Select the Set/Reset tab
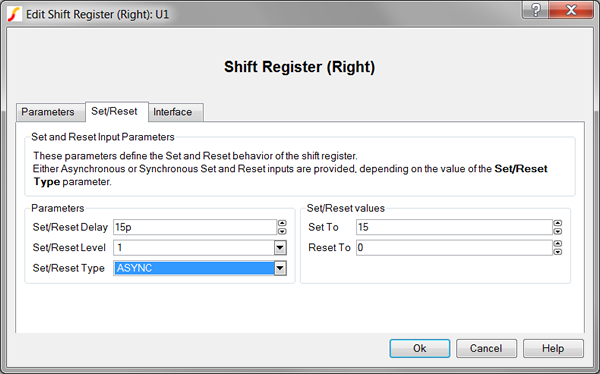 click(114, 111)
